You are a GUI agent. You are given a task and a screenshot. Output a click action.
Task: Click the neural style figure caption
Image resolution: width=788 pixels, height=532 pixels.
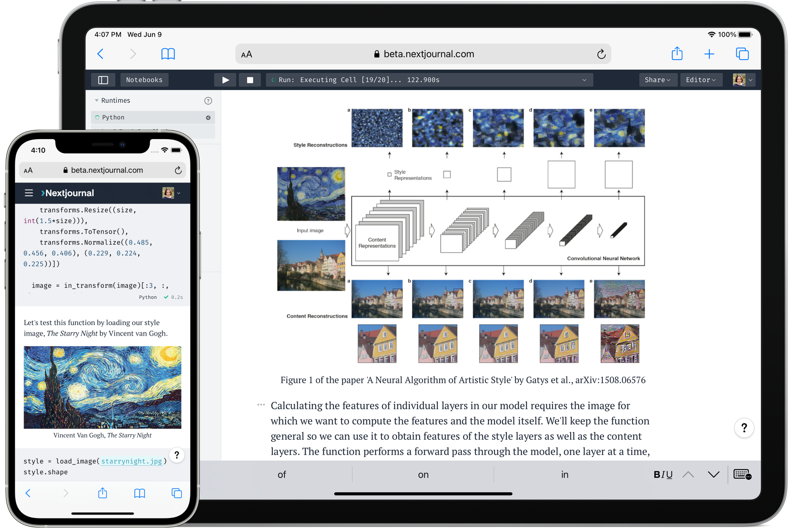[463, 380]
